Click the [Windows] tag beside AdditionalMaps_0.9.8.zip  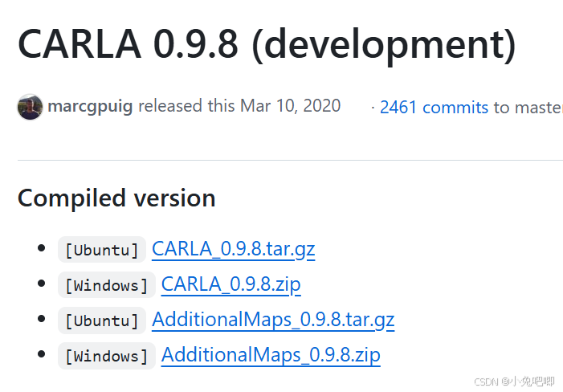(107, 355)
